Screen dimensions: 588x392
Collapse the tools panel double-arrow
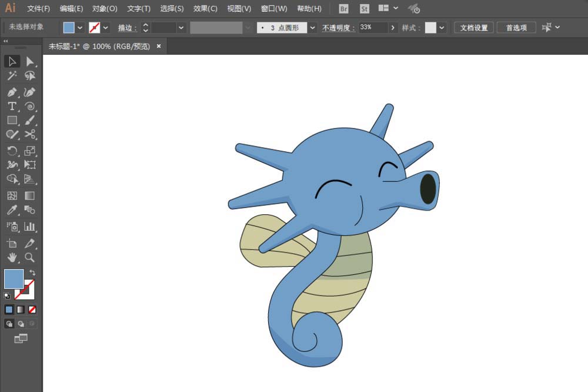pos(6,41)
